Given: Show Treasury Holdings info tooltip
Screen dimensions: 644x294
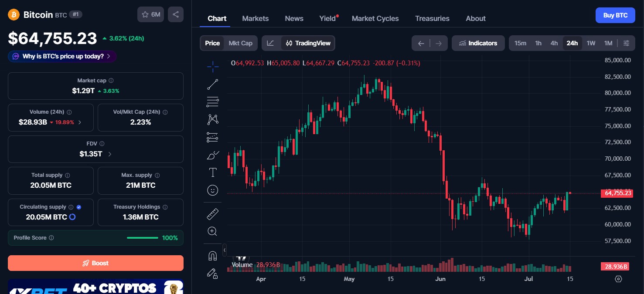Looking at the screenshot, I should 165,207.
